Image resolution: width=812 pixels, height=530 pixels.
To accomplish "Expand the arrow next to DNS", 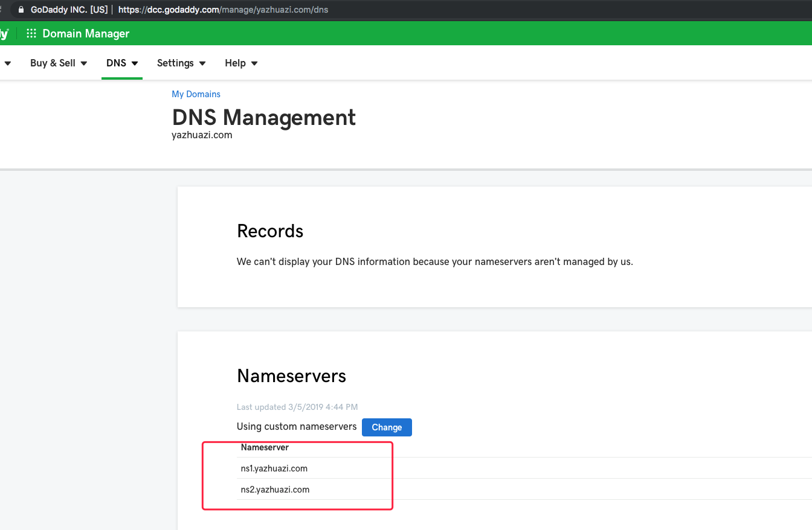I will 135,63.
